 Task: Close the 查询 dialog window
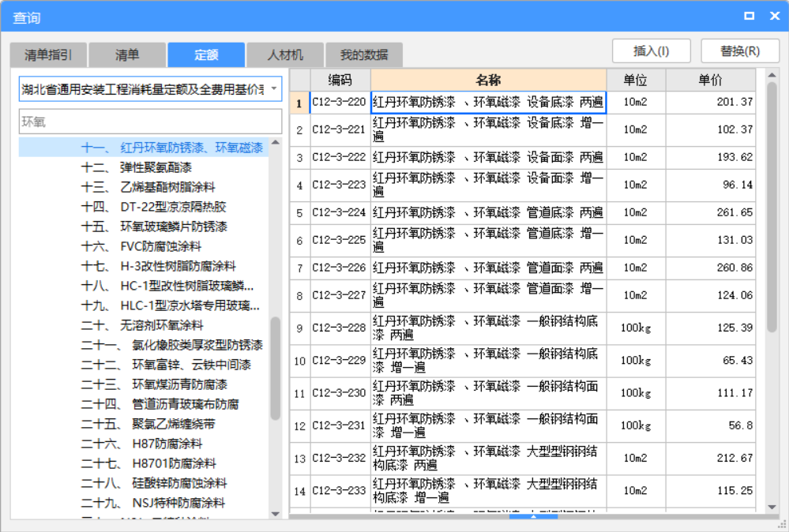tap(775, 16)
